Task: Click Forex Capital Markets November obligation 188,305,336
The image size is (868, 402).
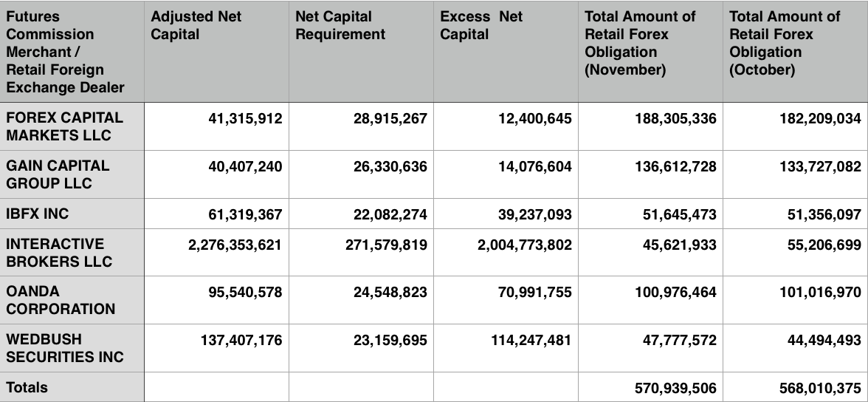Action: tap(675, 118)
